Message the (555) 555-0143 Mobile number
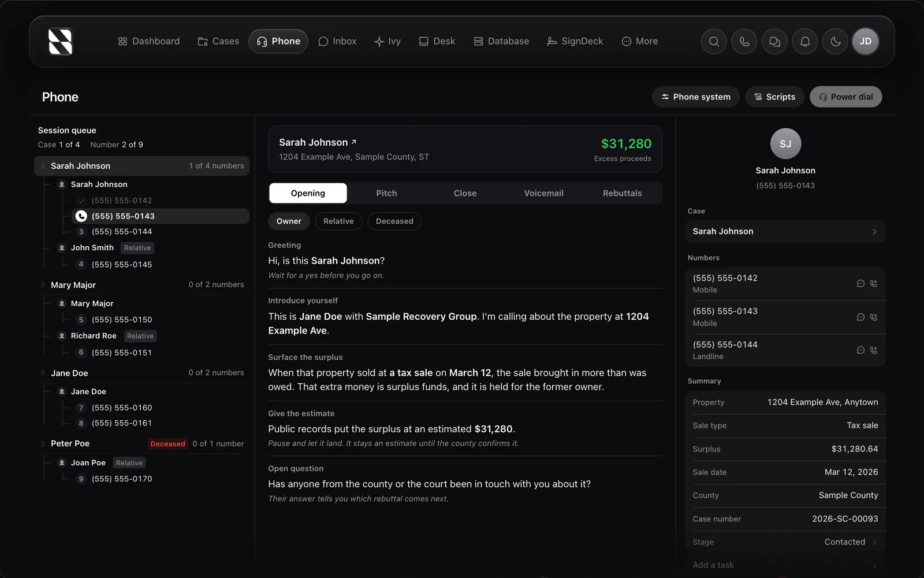This screenshot has width=924, height=578. (x=860, y=317)
